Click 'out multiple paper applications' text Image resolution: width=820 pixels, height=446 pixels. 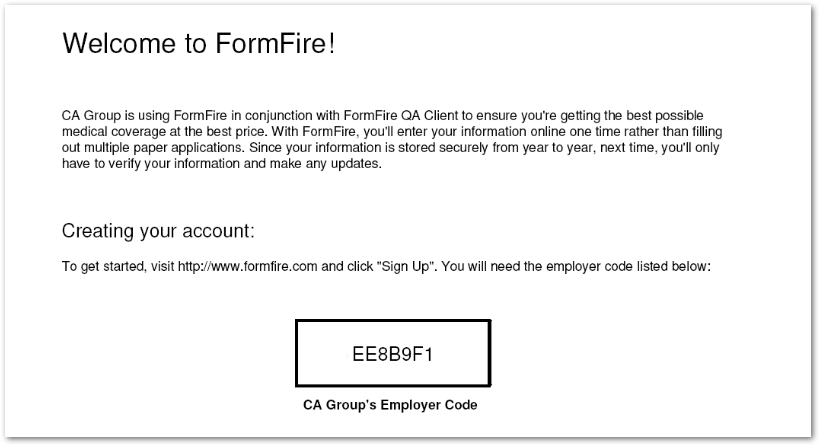click(x=152, y=147)
